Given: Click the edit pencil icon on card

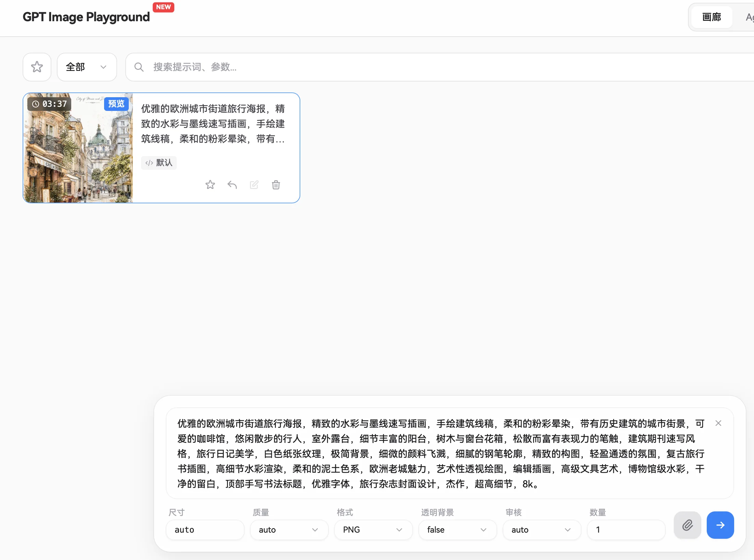Looking at the screenshot, I should 254,185.
